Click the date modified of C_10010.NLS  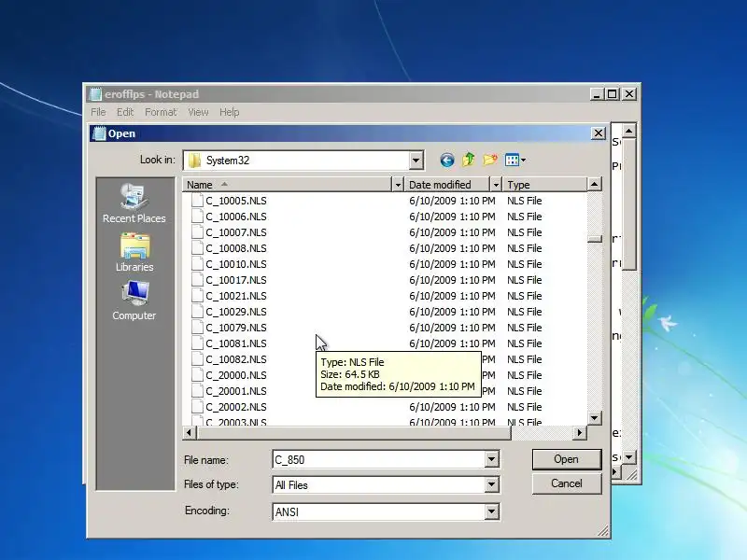pyautogui.click(x=452, y=264)
